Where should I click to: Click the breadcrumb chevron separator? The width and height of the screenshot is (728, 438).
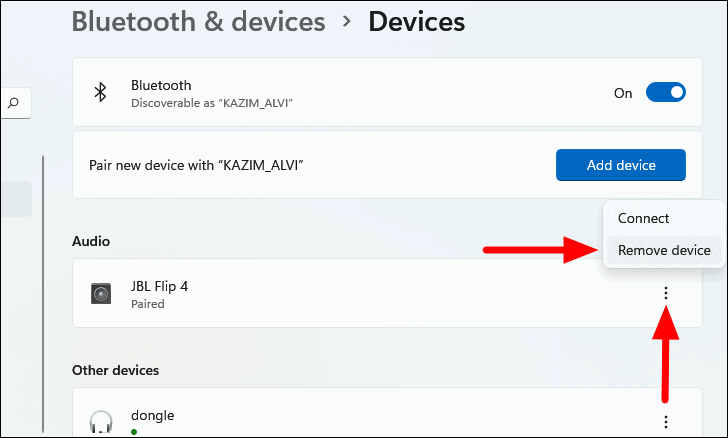(347, 21)
